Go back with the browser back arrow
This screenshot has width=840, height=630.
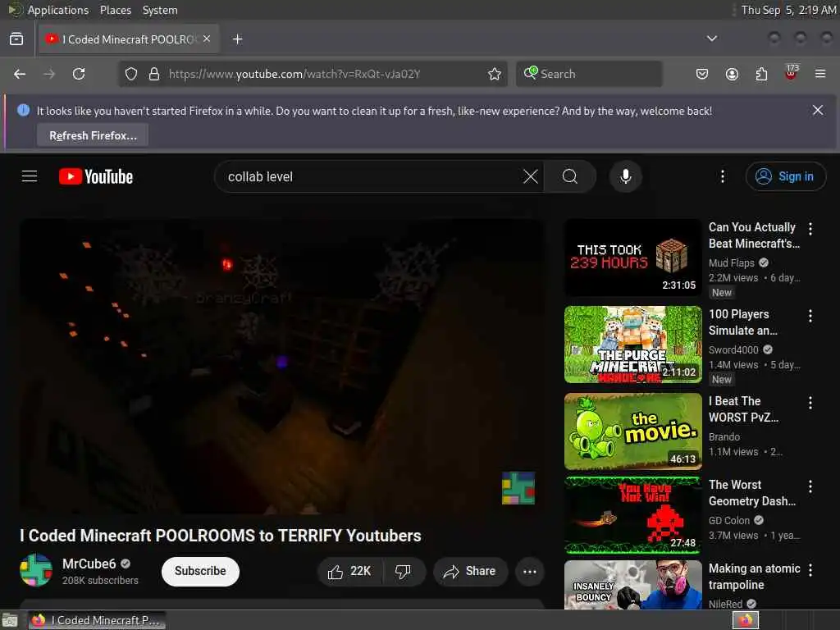[20, 74]
